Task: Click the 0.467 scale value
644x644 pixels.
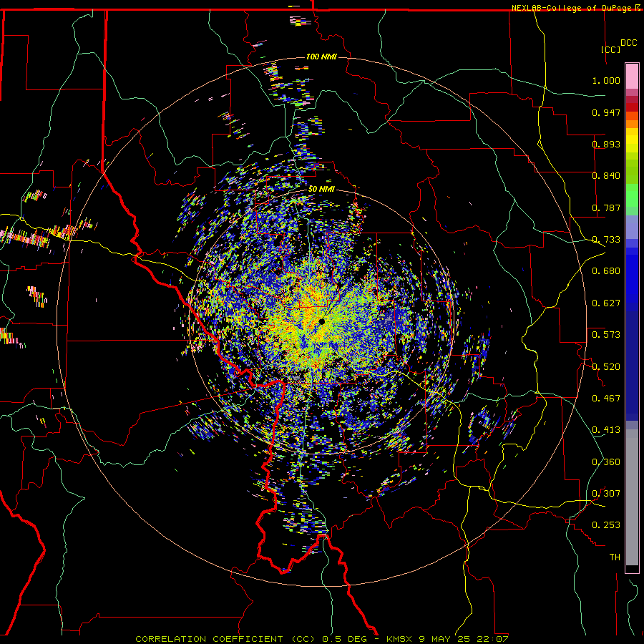Action: pyautogui.click(x=606, y=399)
